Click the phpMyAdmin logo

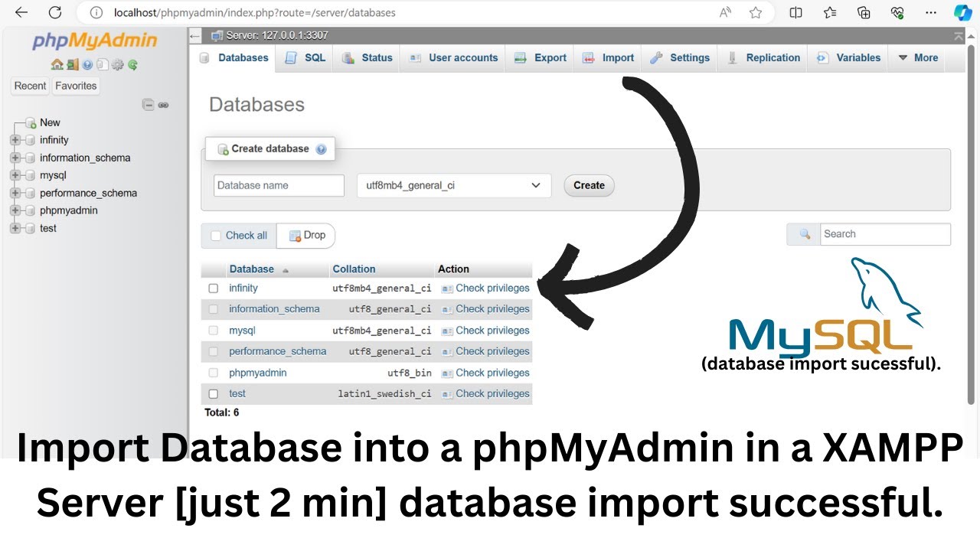click(94, 41)
